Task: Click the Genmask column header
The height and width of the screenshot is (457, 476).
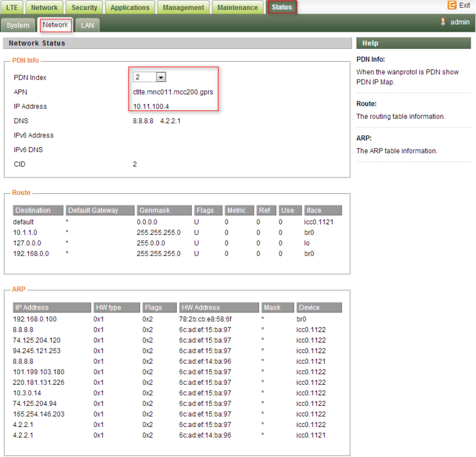Action: (164, 210)
